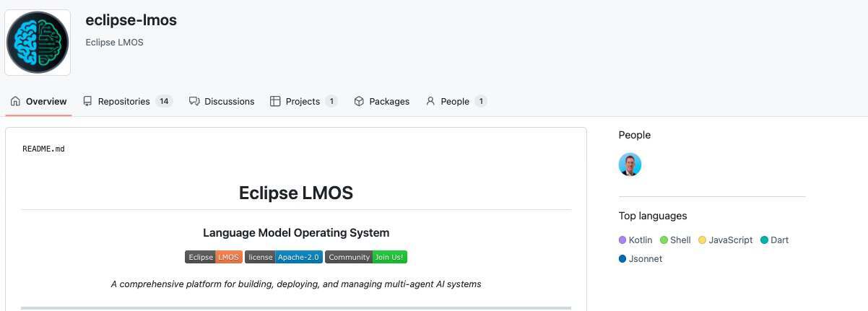Click the eclipse-lmos brain logo avatar
This screenshot has width=868, height=311.
[38, 43]
